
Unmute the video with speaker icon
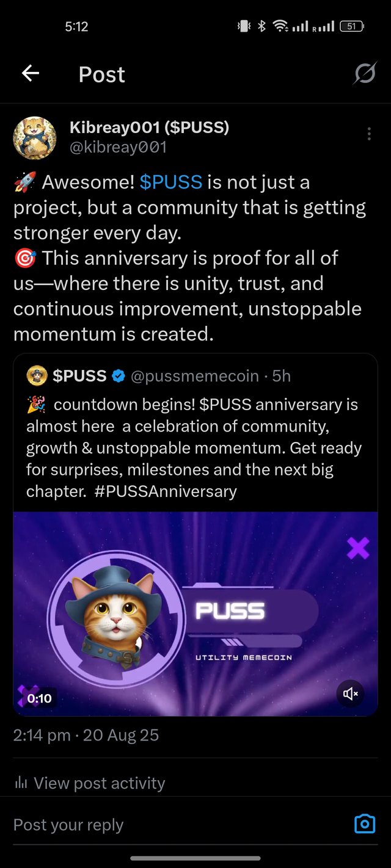351,694
